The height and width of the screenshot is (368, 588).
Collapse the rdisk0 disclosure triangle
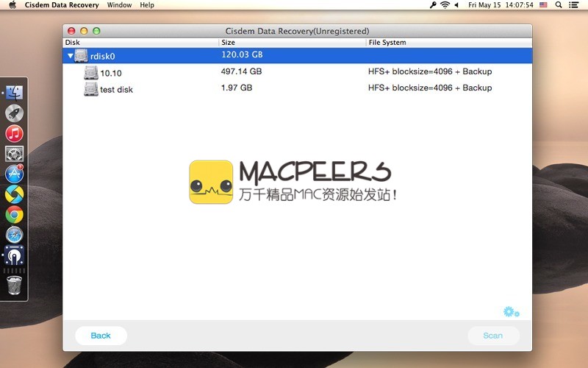pyautogui.click(x=70, y=56)
